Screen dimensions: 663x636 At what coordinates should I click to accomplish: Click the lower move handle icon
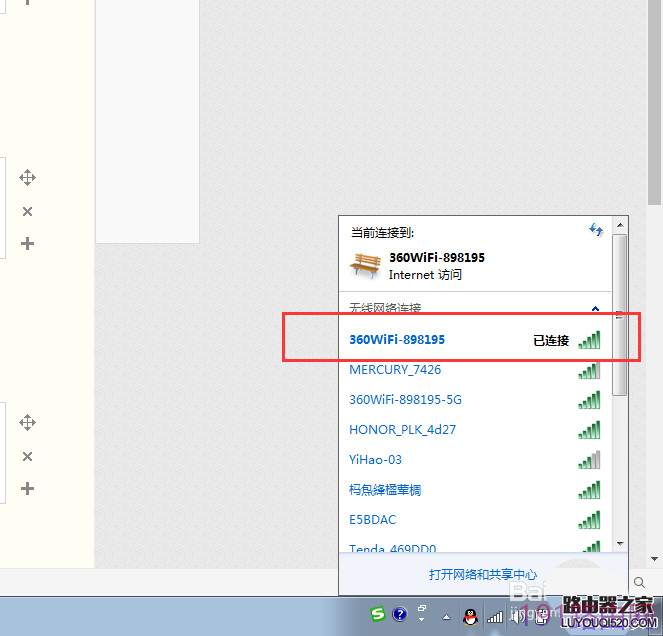pyautogui.click(x=27, y=422)
